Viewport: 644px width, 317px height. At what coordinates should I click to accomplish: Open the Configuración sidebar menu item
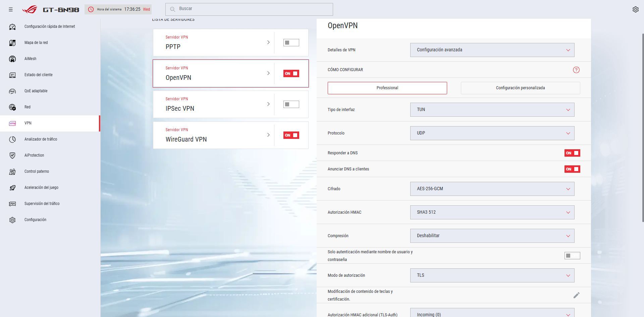pos(50,220)
